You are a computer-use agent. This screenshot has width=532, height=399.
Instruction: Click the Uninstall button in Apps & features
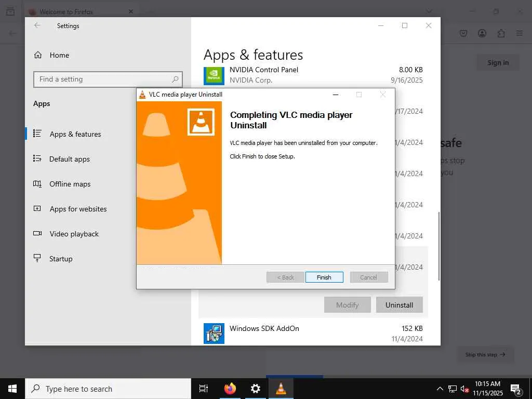tap(400, 304)
